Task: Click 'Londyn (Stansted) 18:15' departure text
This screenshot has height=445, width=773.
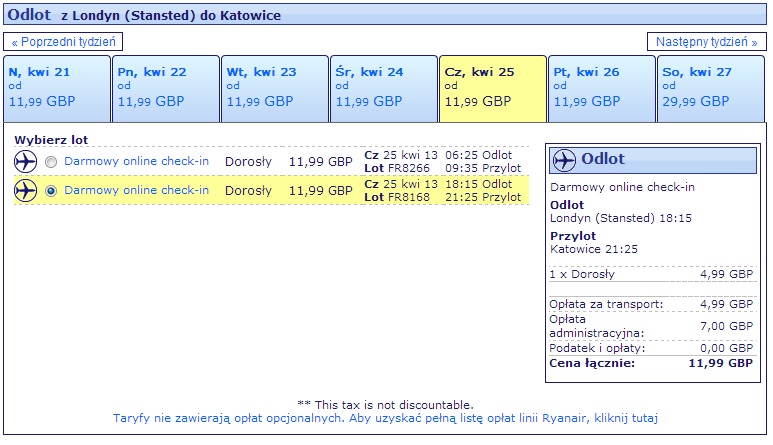Action: [x=621, y=218]
